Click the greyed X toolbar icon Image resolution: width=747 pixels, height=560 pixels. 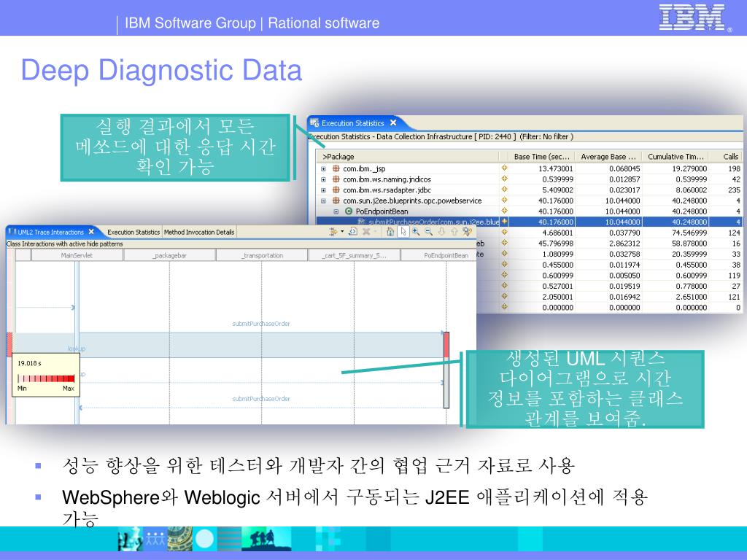point(366,231)
